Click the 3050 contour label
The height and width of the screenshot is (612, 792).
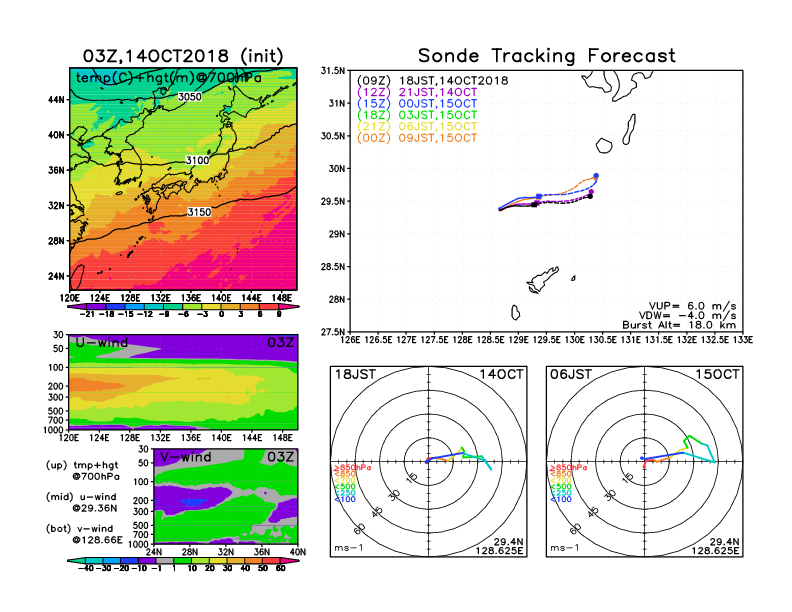coord(190,96)
